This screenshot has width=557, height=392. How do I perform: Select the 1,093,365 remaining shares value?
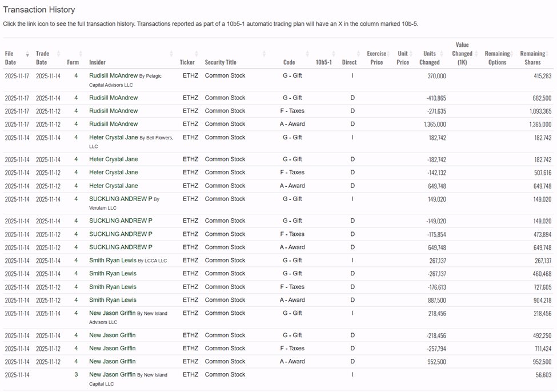tap(540, 111)
